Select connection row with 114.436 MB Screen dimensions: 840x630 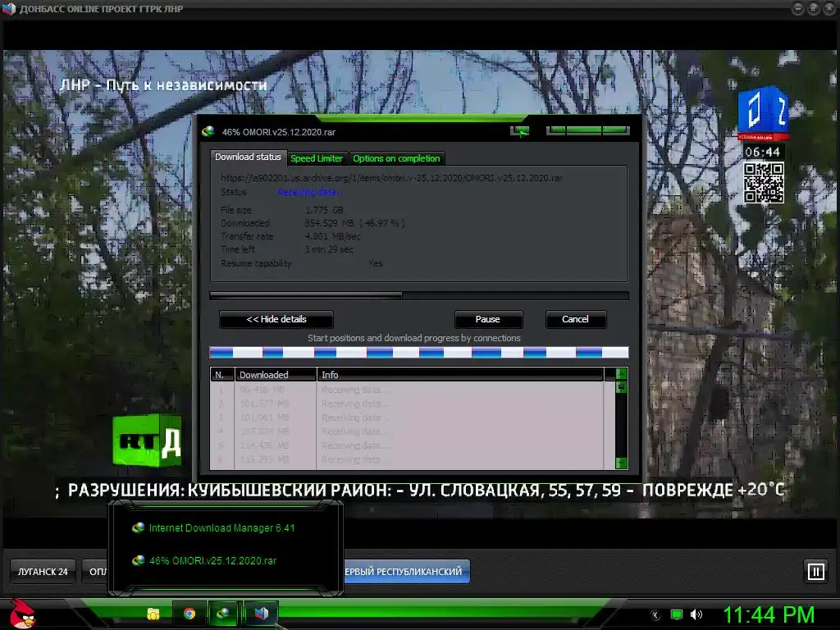[407, 445]
